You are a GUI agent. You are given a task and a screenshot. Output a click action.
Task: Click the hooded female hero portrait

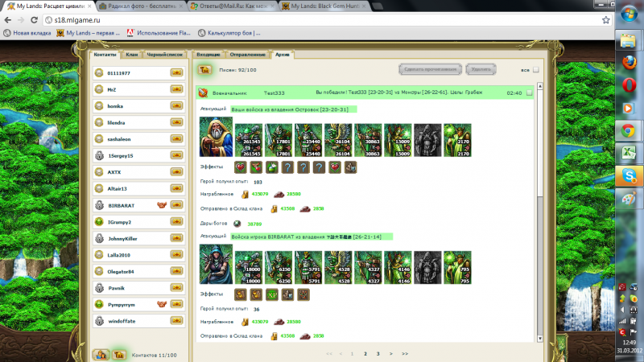pos(216,264)
